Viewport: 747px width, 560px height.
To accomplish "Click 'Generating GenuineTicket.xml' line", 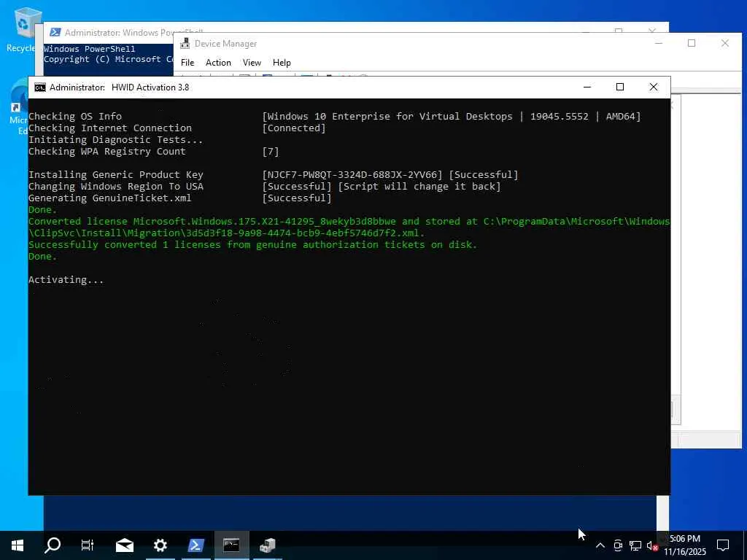I will 109,198.
